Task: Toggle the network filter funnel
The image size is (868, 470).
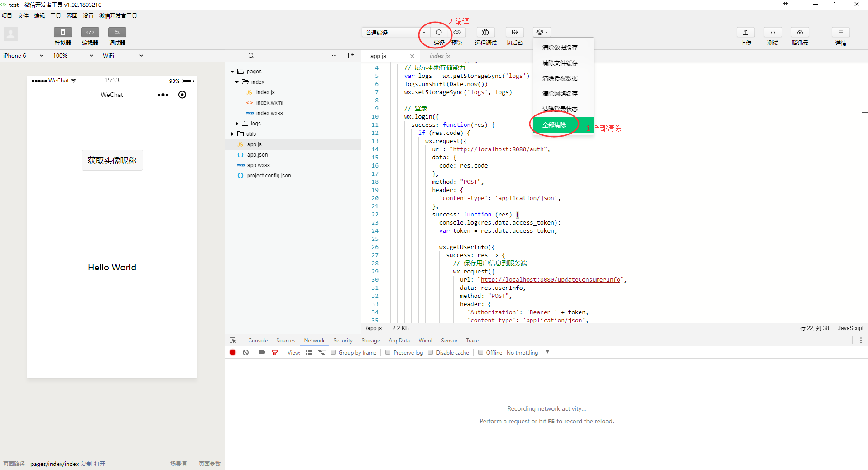Action: click(x=275, y=352)
